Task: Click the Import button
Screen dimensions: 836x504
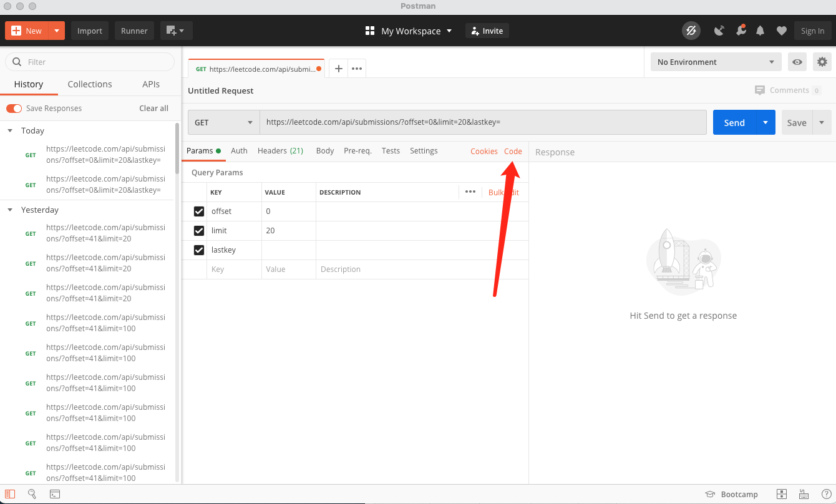Action: coord(90,31)
